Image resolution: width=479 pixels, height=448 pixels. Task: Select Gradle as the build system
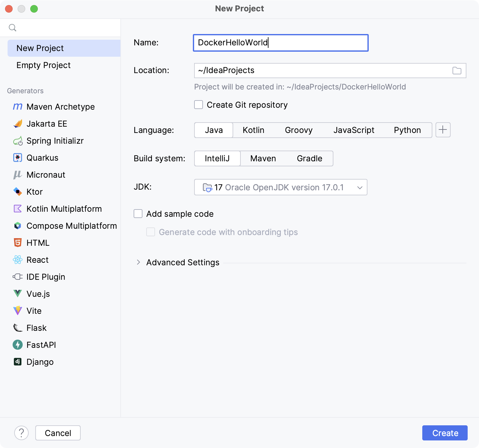coord(309,158)
